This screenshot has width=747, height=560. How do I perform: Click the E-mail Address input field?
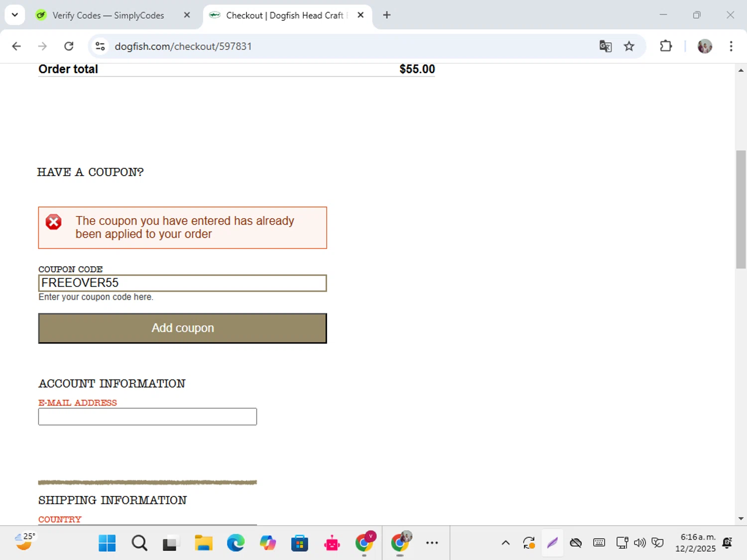(147, 417)
